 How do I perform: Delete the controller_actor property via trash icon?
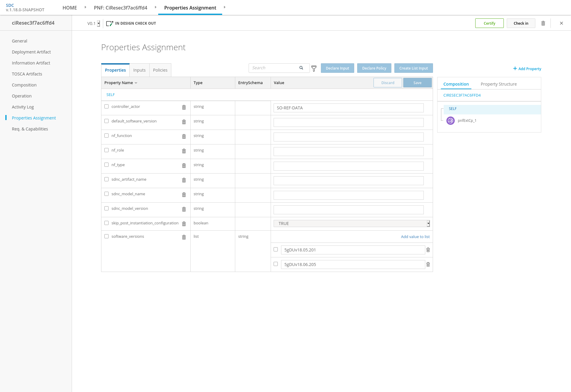coord(184,107)
